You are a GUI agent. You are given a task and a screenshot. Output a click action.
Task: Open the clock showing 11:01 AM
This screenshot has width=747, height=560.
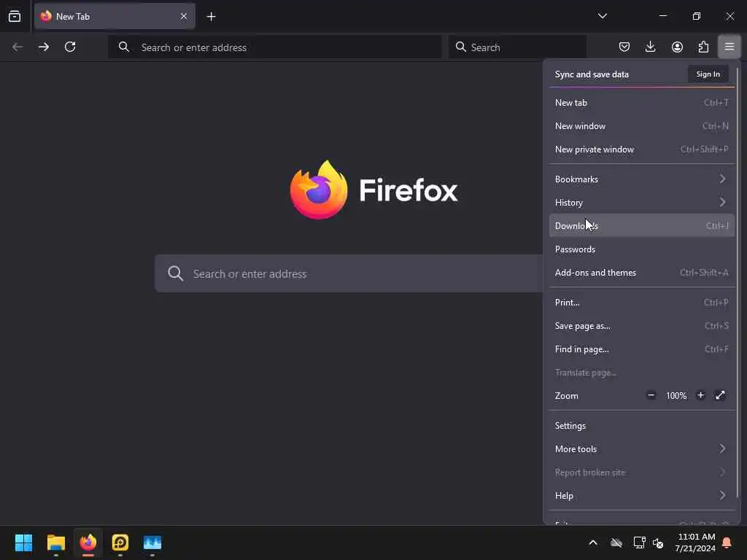coord(695,542)
